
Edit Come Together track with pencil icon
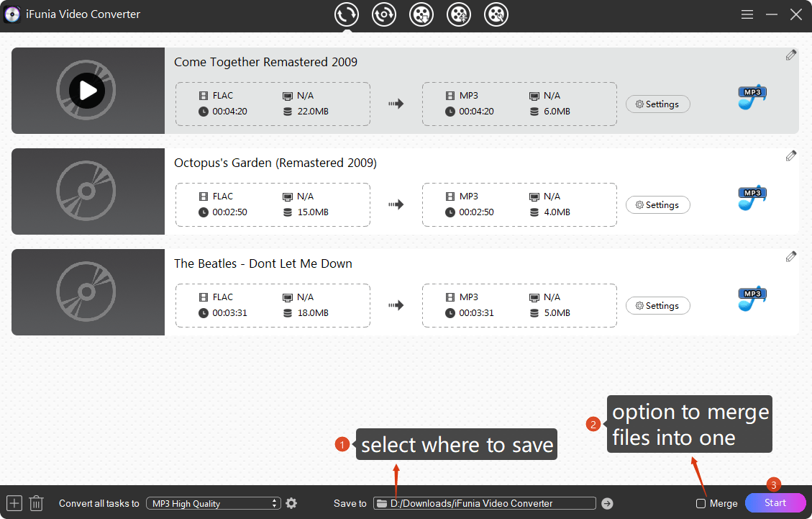pyautogui.click(x=791, y=55)
